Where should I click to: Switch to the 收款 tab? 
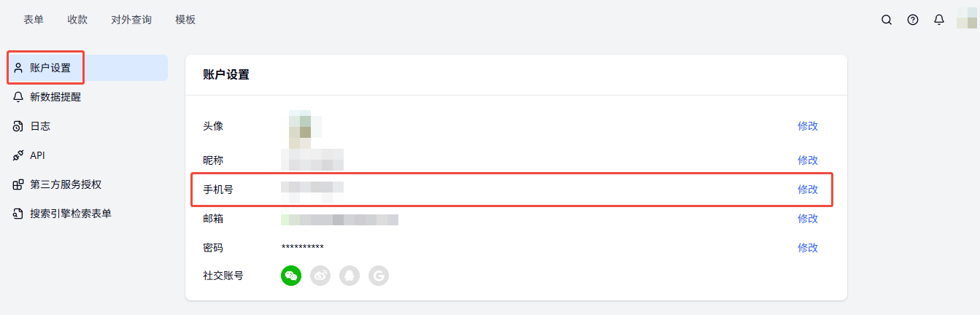click(x=77, y=20)
